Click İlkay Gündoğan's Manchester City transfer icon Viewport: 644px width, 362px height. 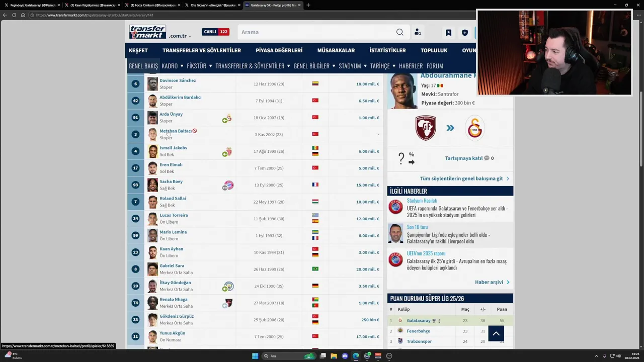point(228,287)
